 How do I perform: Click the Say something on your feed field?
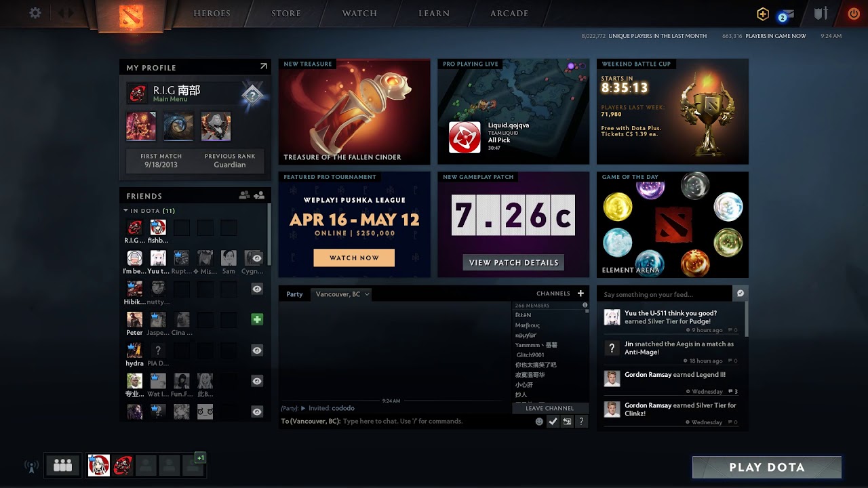[665, 294]
